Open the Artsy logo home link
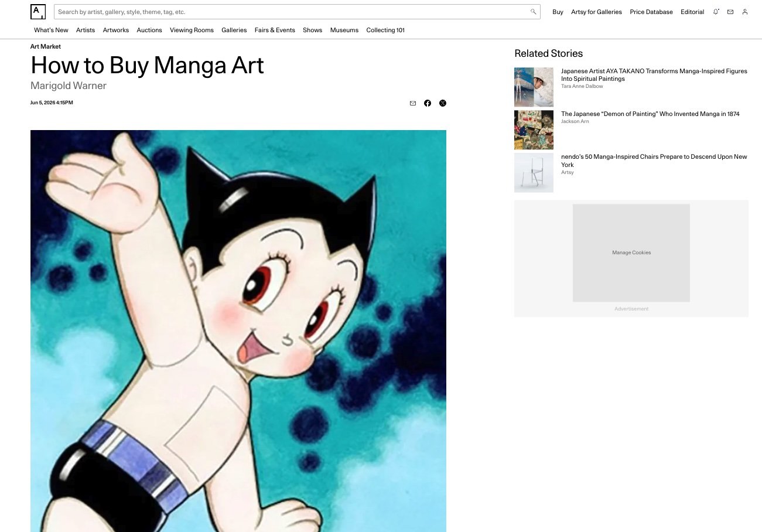Image resolution: width=762 pixels, height=532 pixels. [38, 12]
